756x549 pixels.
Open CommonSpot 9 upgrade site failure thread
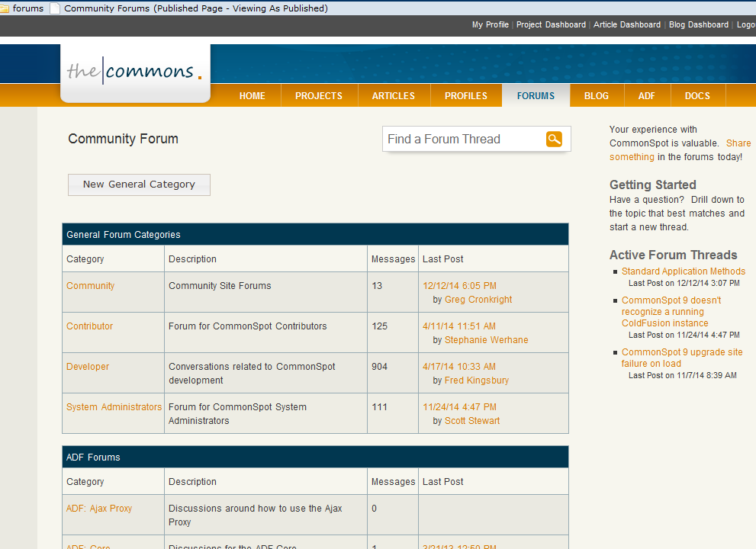(682, 358)
